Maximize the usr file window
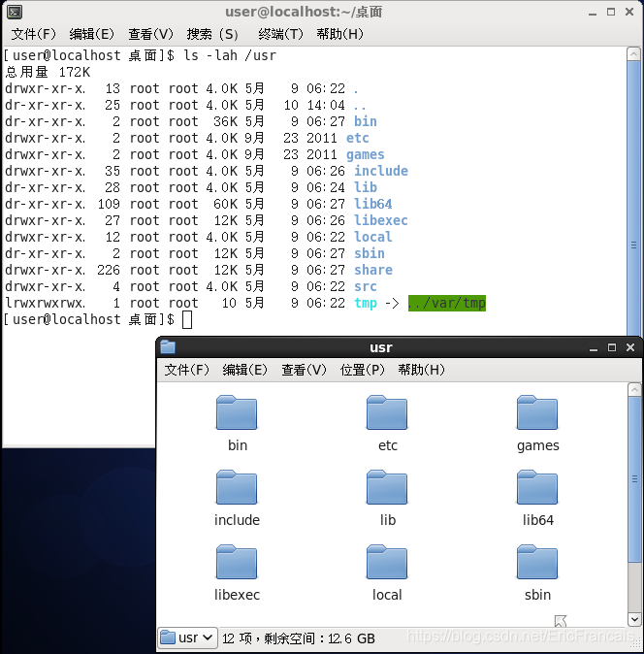Viewport: 644px width, 654px height. pos(612,347)
